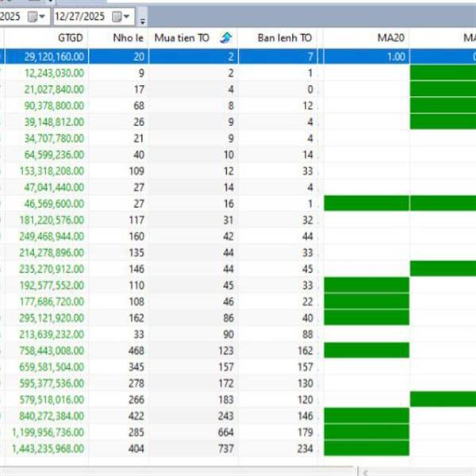The height and width of the screenshot is (476, 476).
Task: Click the Ban lenh TO value 88
Action: [308, 335]
